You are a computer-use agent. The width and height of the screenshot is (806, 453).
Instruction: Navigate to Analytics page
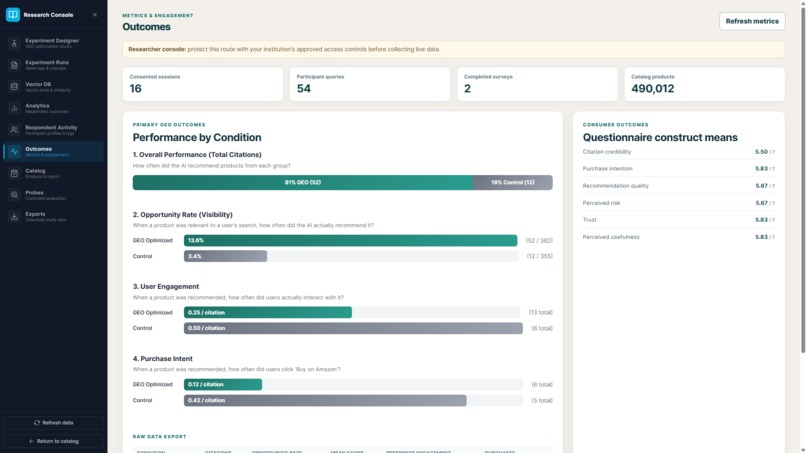[53, 108]
